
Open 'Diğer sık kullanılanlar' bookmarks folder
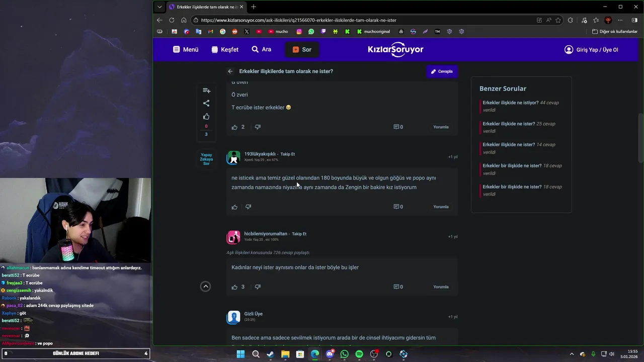(x=615, y=31)
